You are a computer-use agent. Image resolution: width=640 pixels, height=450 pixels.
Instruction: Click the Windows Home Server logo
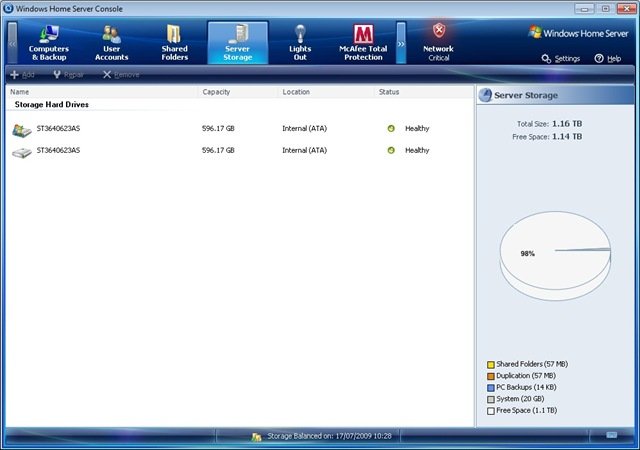pyautogui.click(x=578, y=33)
